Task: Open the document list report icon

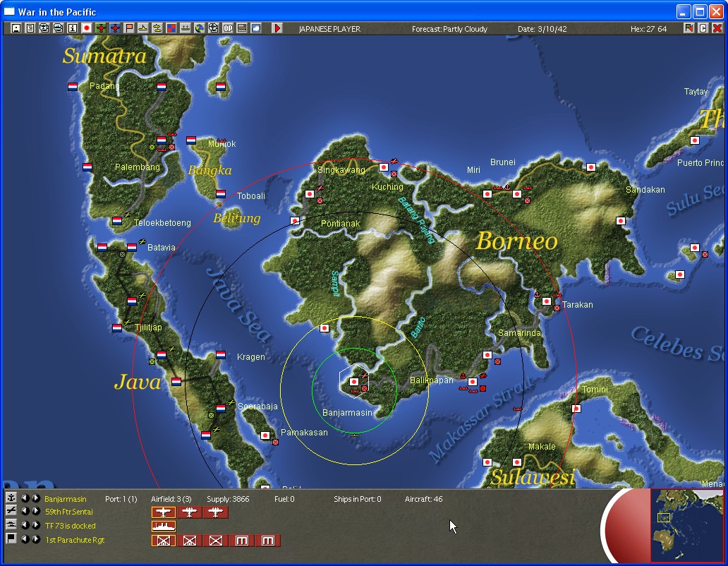Action: pos(30,28)
